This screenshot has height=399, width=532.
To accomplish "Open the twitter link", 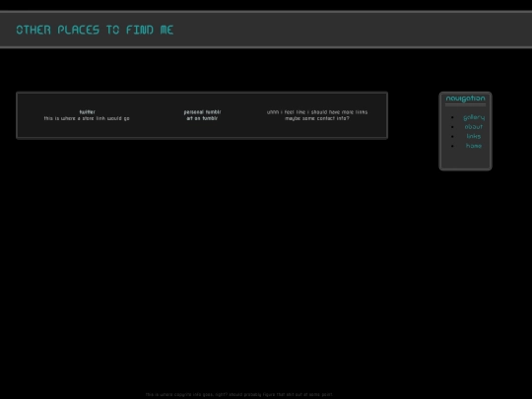I will (x=88, y=112).
